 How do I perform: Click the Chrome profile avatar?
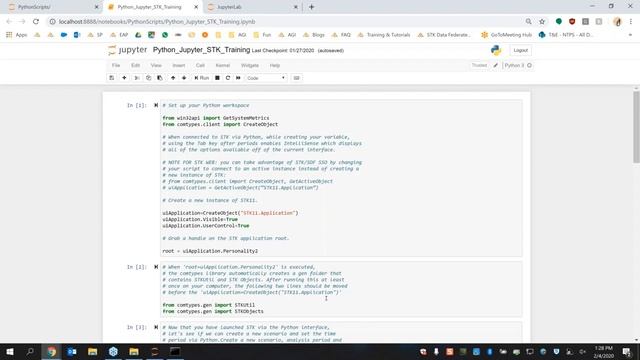(x=617, y=22)
